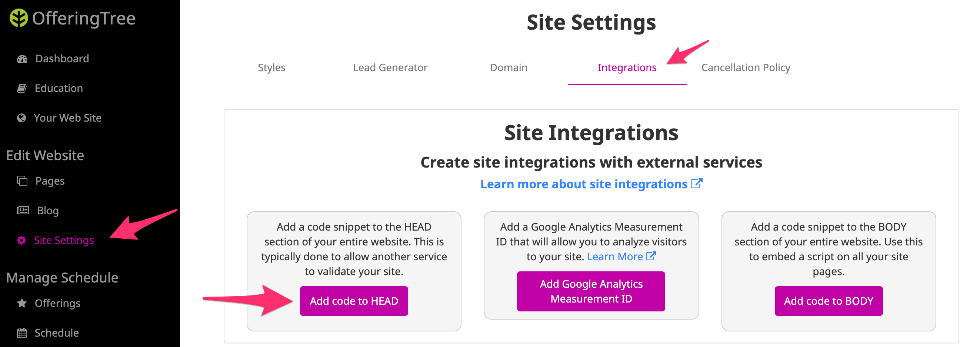The image size is (980, 347).
Task: Open Blog under Edit Website
Action: 47,211
